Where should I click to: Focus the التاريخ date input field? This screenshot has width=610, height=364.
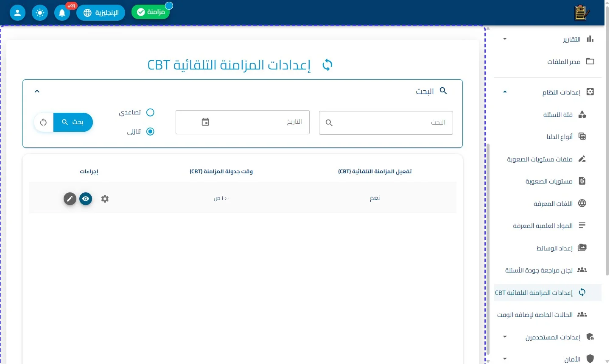pos(243,122)
